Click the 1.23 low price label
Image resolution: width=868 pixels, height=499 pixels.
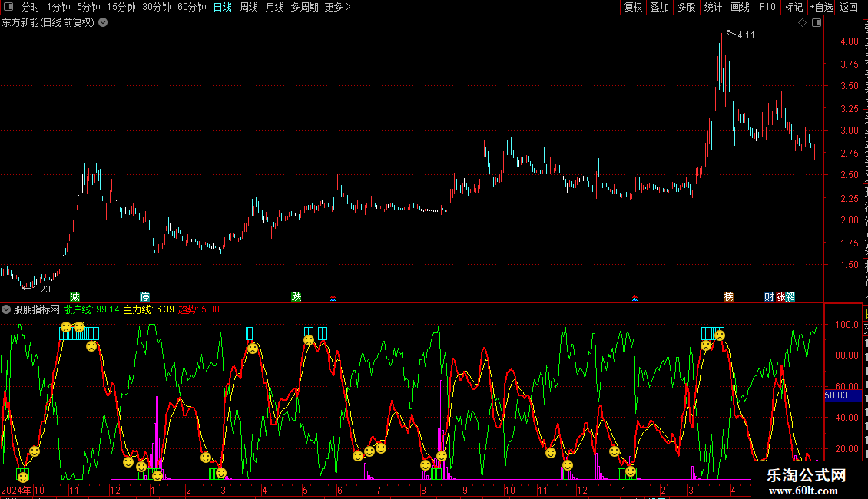coord(41,289)
